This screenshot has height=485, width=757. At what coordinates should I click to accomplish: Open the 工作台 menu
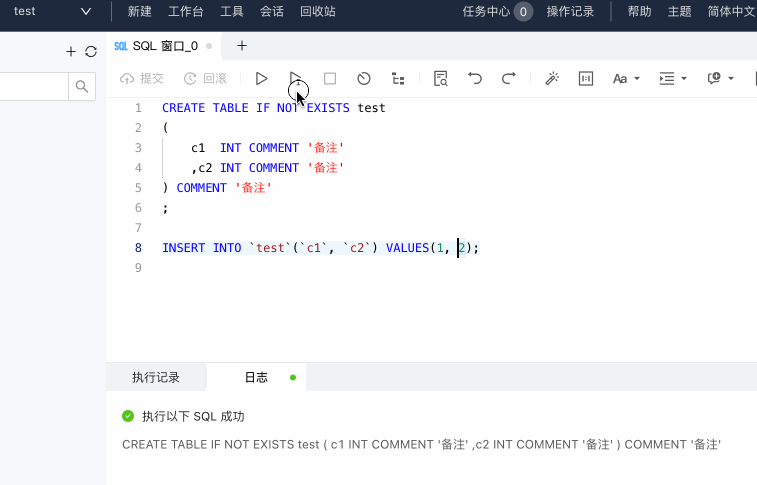point(185,11)
